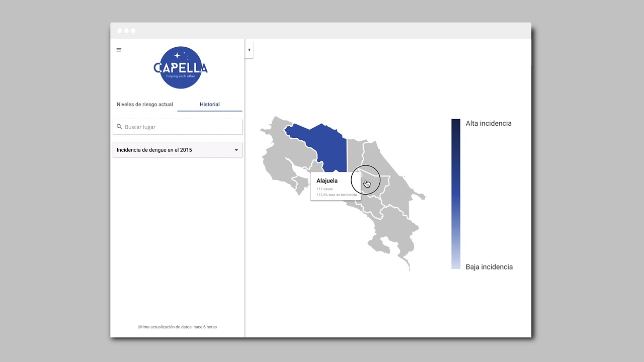Viewport: 644px width, 362px height.
Task: Click the Buscar lugar search field
Action: pyautogui.click(x=177, y=127)
